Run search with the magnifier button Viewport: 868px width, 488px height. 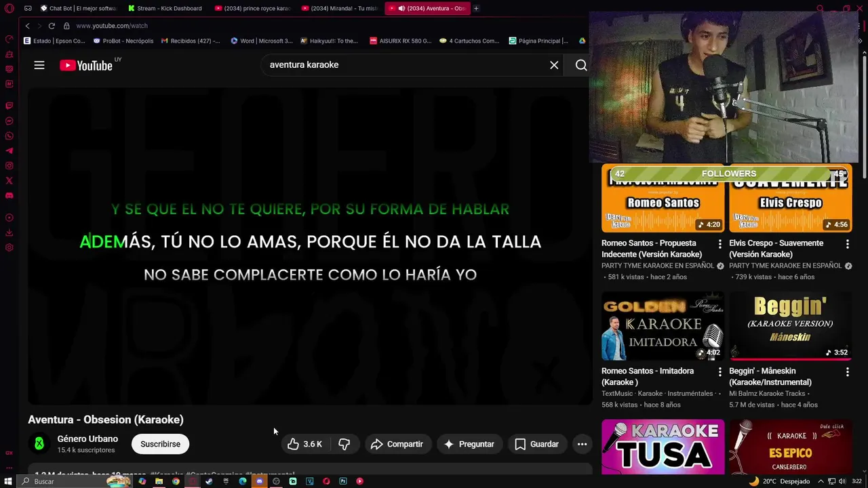pyautogui.click(x=581, y=65)
